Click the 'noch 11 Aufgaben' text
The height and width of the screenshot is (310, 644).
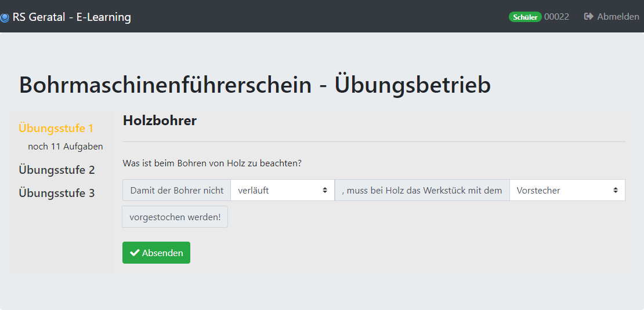tap(66, 147)
